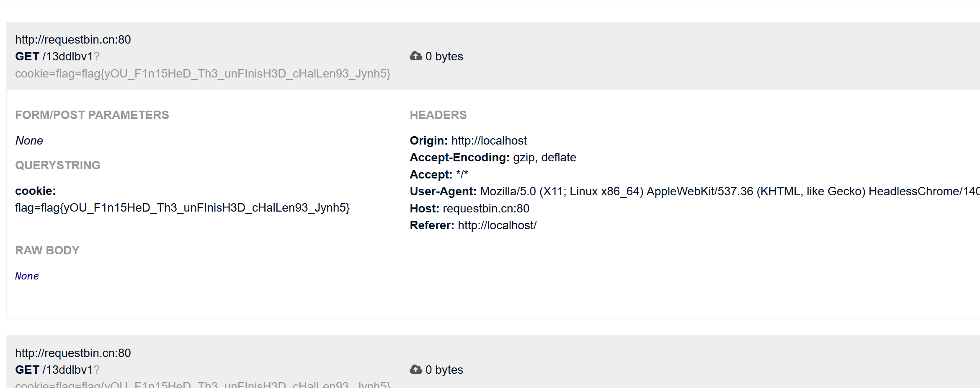The height and width of the screenshot is (388, 980).
Task: Click the Origin header line
Action: click(x=468, y=141)
